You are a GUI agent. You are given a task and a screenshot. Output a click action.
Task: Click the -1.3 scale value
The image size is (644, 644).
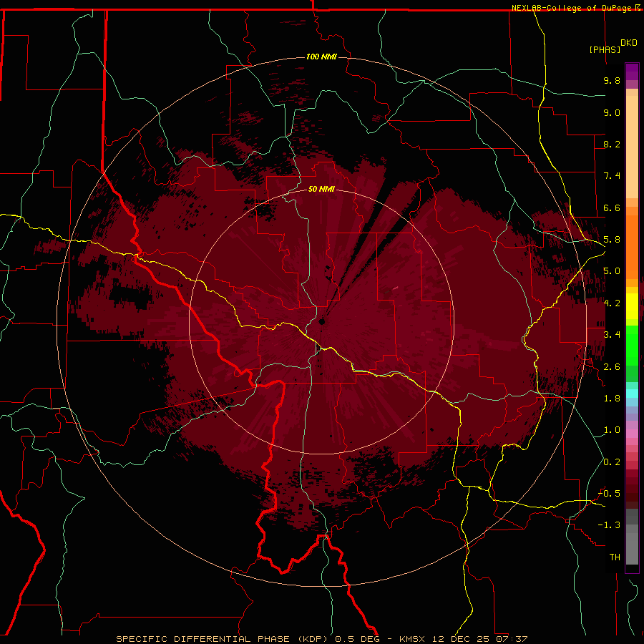609,525
